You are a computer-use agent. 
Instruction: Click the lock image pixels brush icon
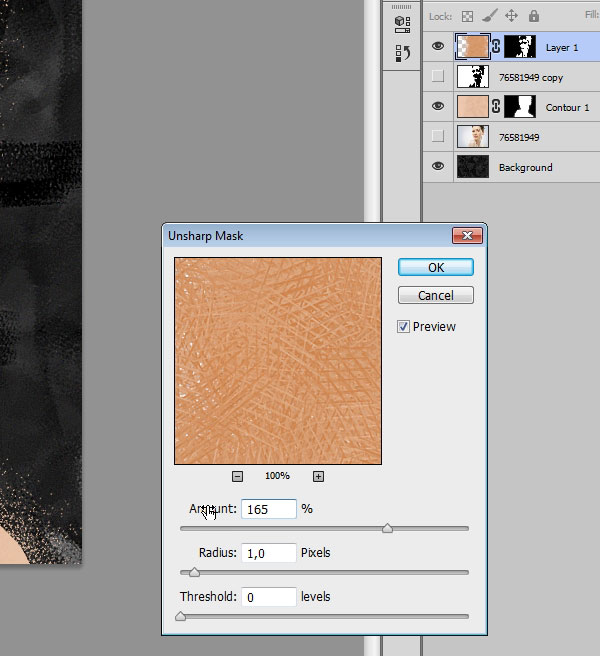(489, 16)
